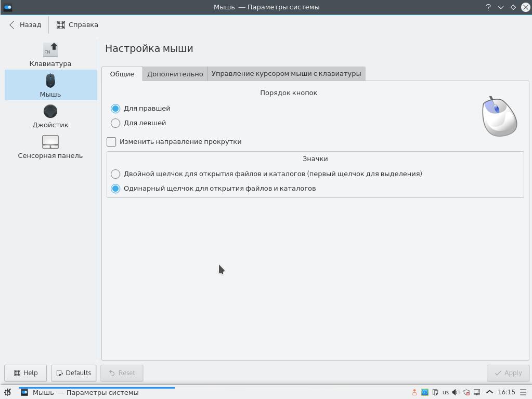The height and width of the screenshot is (399, 532).
Task: Open the Keyboard (Клавиатура) settings module
Action: point(50,55)
